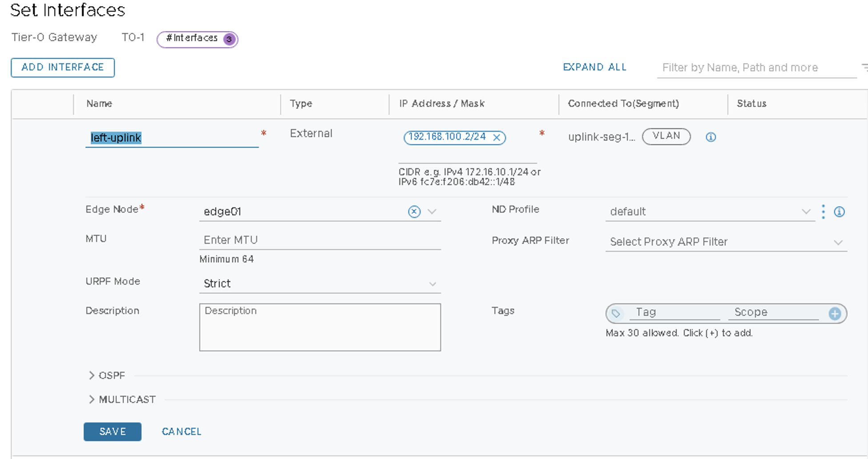Clear the edge01 Edge Node selection
This screenshot has width=868, height=459.
(414, 212)
